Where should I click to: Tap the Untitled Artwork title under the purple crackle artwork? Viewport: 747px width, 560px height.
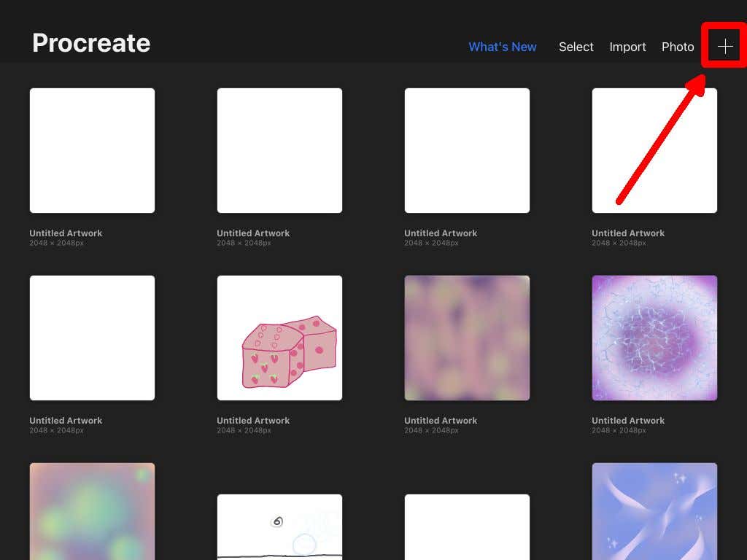[628, 421]
